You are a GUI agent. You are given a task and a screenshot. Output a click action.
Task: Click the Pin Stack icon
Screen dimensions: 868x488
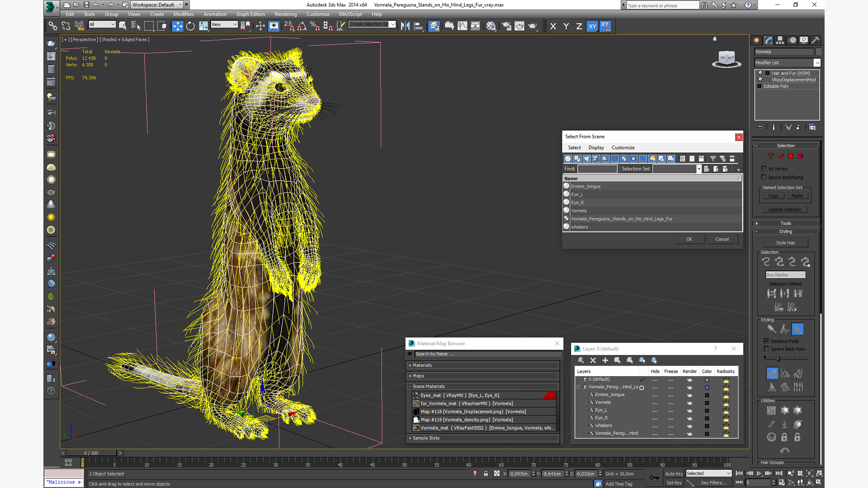point(760,127)
